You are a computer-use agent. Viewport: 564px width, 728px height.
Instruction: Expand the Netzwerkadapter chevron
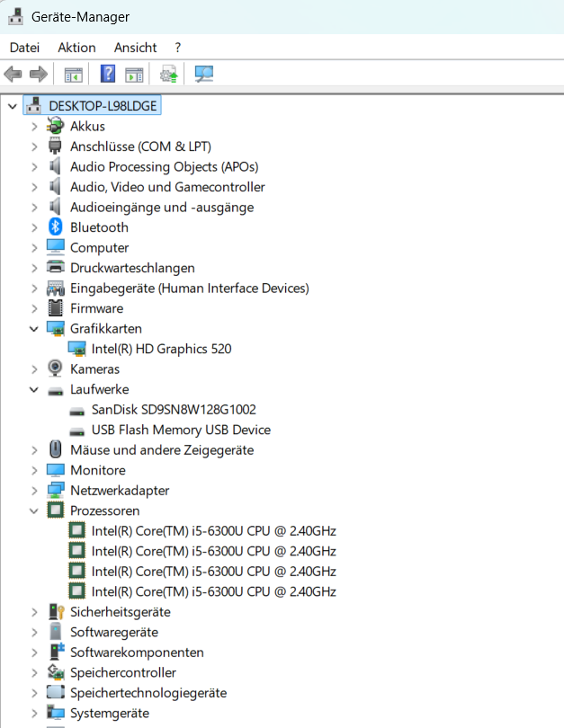click(34, 491)
